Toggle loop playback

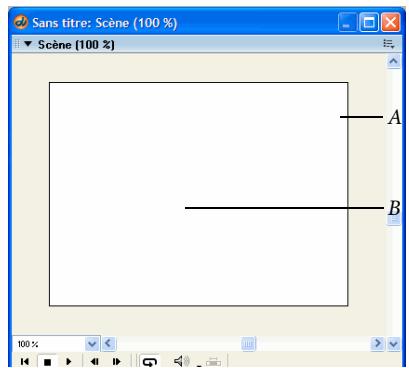[149, 361]
